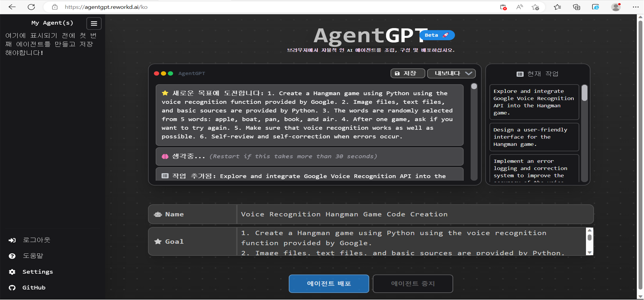Click the yellow window dot in AgentGPT panel

[164, 73]
